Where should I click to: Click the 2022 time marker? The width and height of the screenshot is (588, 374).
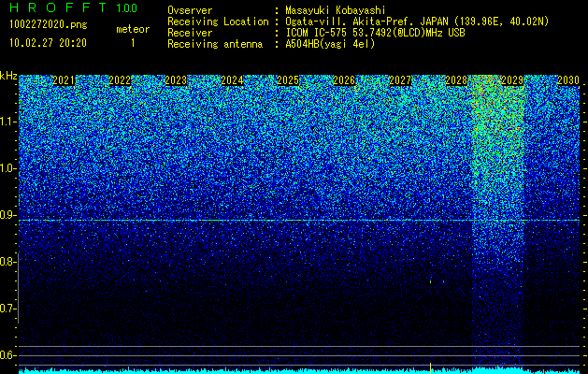[120, 80]
